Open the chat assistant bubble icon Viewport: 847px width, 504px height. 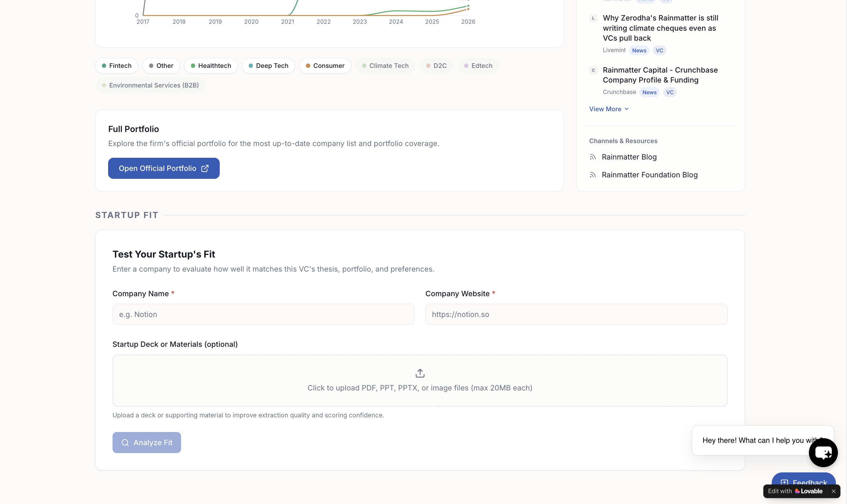click(823, 452)
